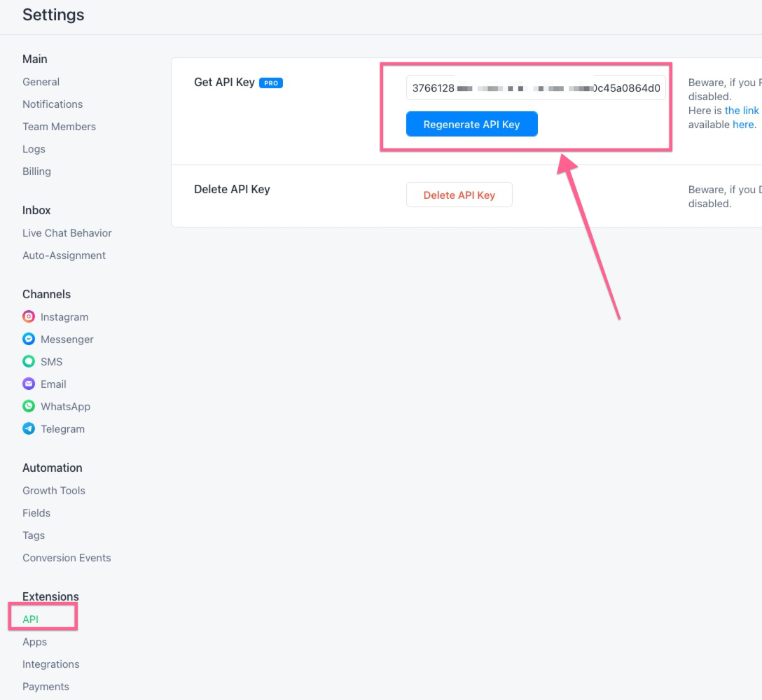
Task: Click the Instagram channel icon
Action: [x=29, y=316]
